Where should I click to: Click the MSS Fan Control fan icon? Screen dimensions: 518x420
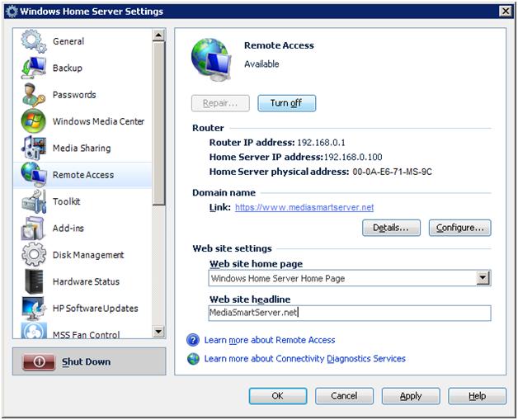click(x=33, y=331)
